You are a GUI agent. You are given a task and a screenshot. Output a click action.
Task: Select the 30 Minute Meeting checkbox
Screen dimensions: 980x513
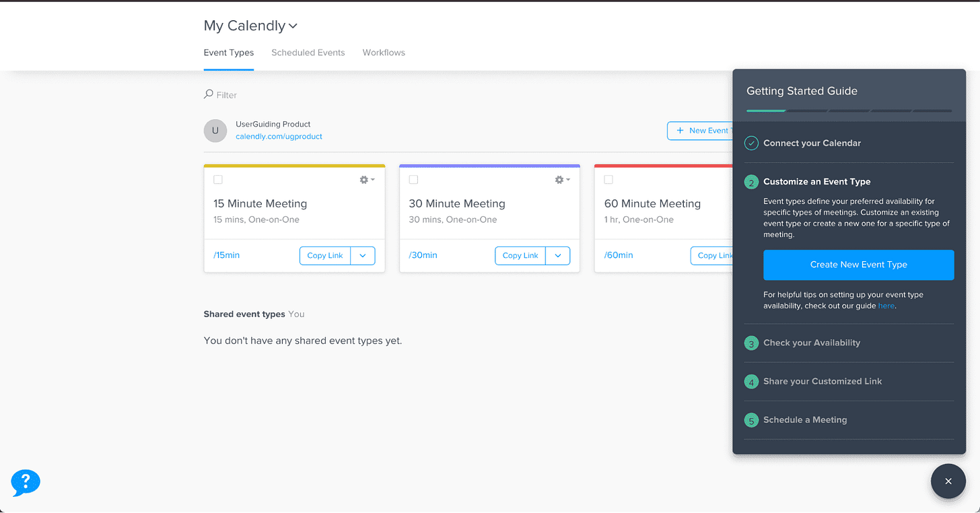[x=413, y=179]
